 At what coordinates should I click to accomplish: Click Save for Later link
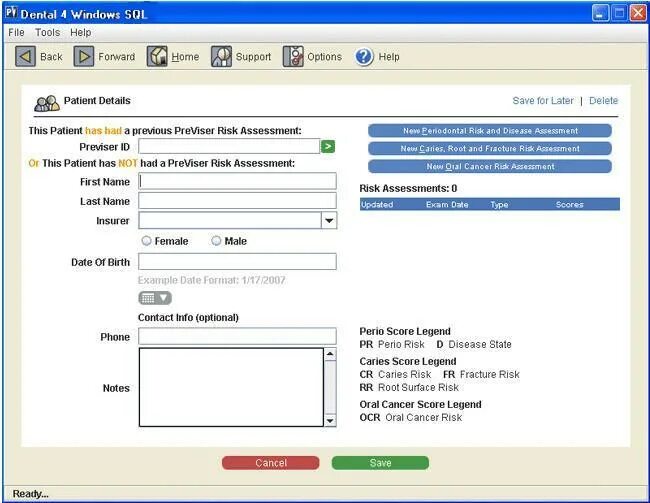point(543,101)
